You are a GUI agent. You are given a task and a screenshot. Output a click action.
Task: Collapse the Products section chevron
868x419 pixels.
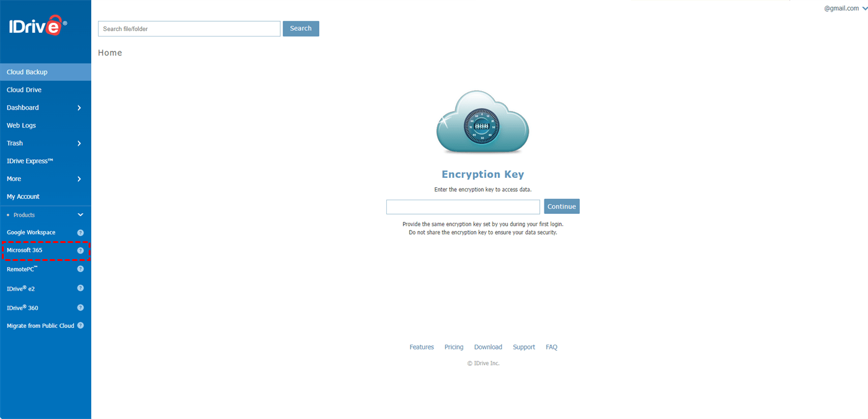80,215
